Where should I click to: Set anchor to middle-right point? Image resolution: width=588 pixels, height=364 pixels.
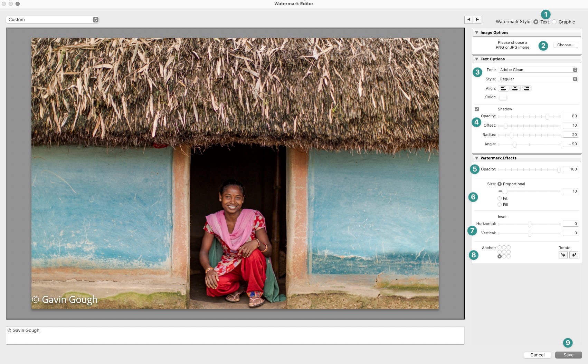[x=509, y=252]
